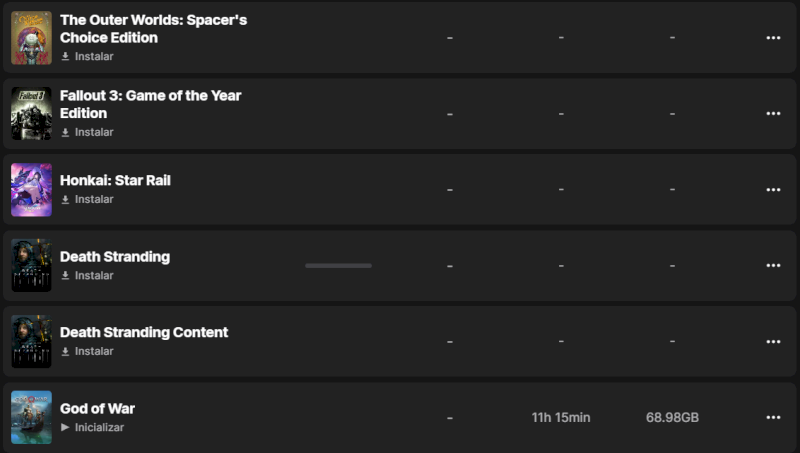Open The Outer Worlds cover thumbnail
Screen dimensions: 800x453
coord(31,38)
